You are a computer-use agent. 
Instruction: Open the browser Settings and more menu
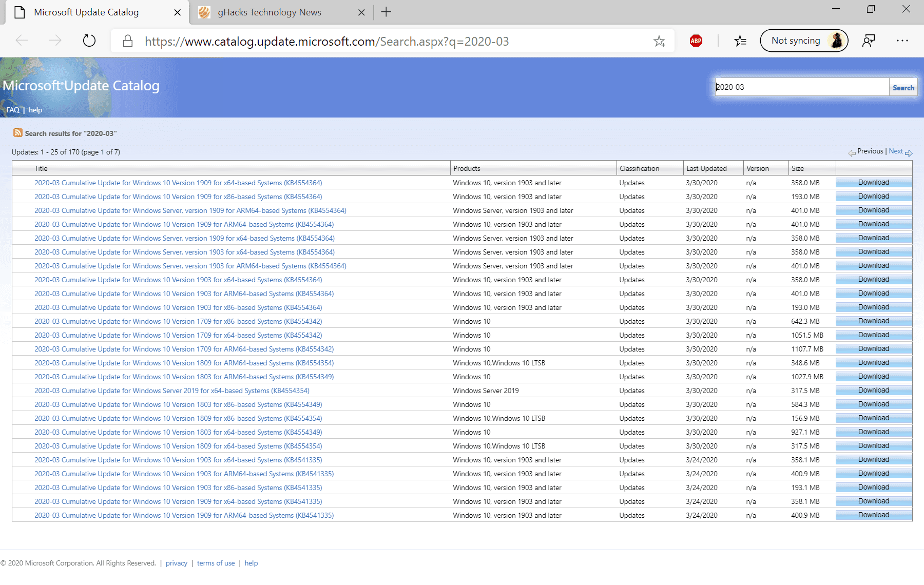[x=902, y=41]
